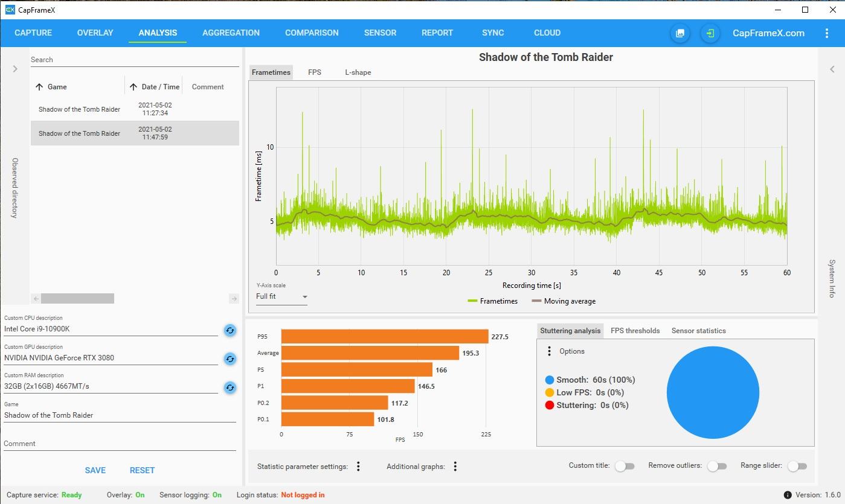This screenshot has height=504, width=845.
Task: Open the AGGREGATION tab
Action: click(x=231, y=33)
